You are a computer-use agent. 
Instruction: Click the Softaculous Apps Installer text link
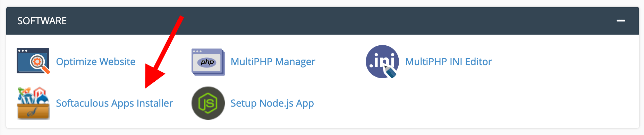click(114, 103)
